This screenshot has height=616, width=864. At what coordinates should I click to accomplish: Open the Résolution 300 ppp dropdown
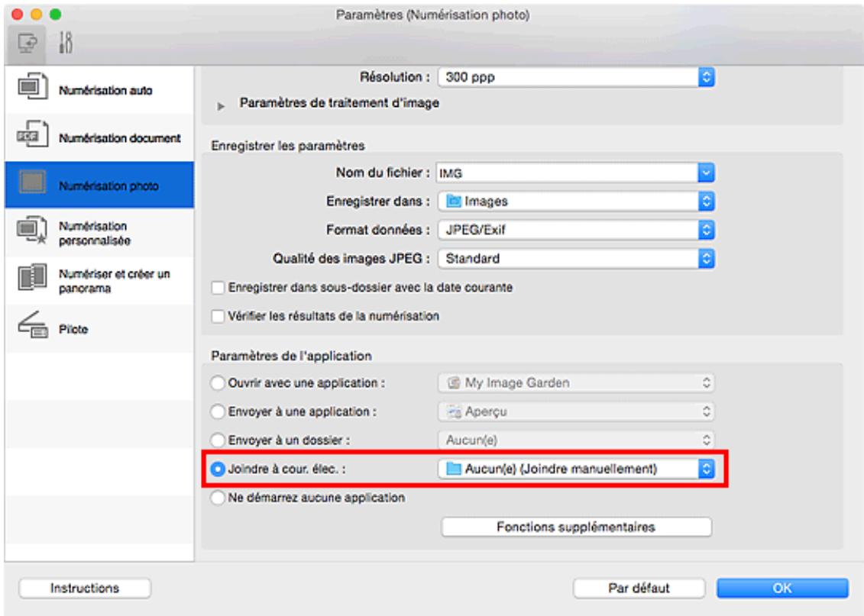(x=576, y=77)
